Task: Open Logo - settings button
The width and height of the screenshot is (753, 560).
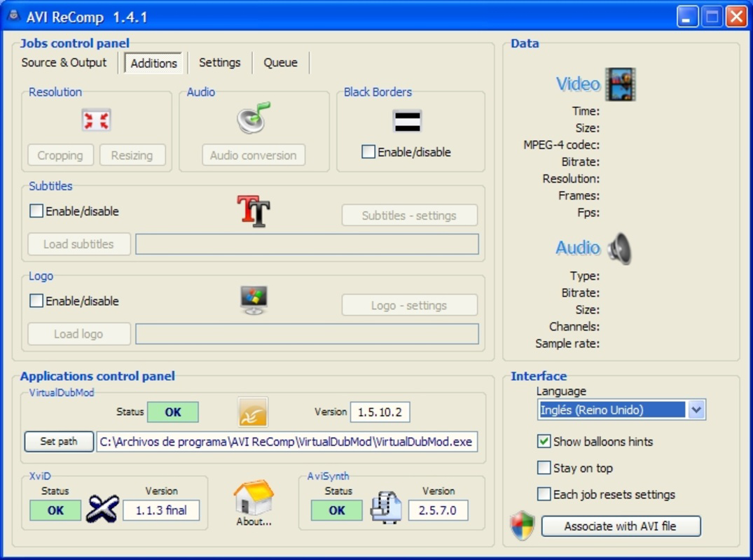Action: point(410,305)
